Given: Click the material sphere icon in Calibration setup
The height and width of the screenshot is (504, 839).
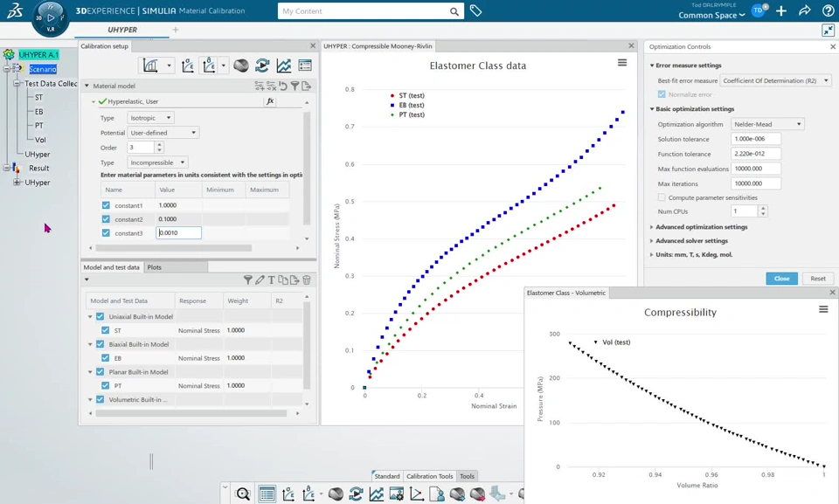Looking at the screenshot, I should coord(241,66).
